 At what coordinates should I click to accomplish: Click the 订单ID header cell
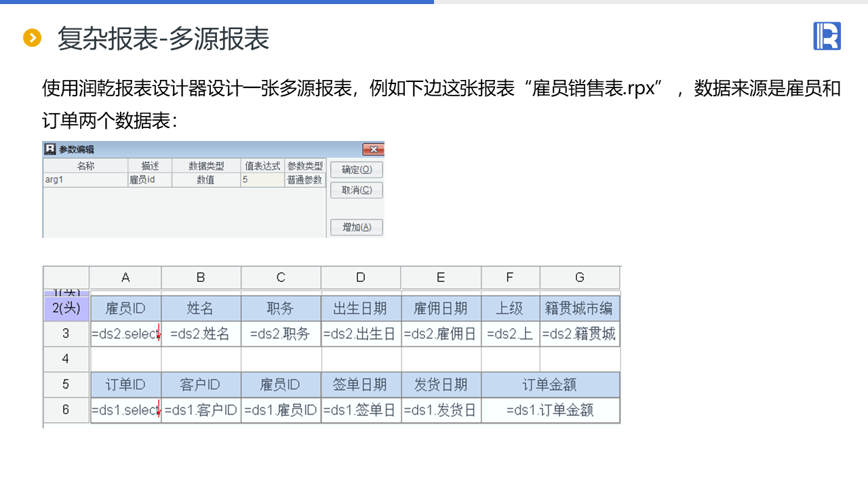pyautogui.click(x=125, y=384)
